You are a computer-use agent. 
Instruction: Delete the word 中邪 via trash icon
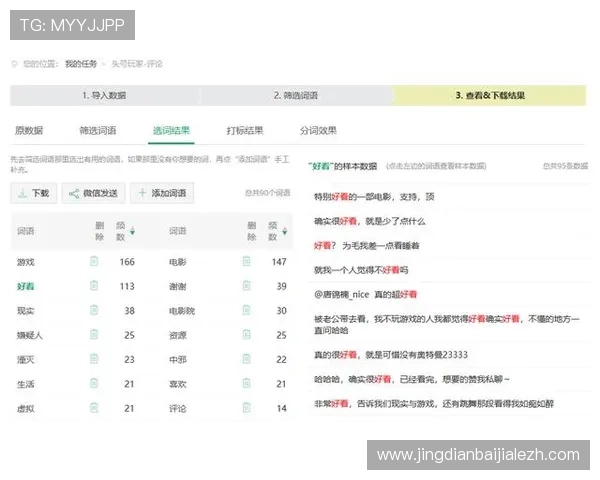246,359
